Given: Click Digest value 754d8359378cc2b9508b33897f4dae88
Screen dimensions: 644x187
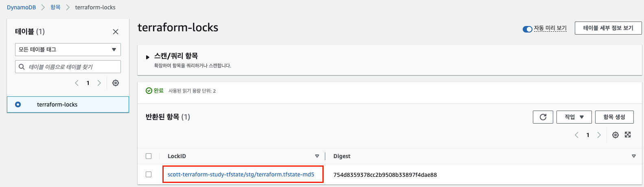Looking at the screenshot, I should [385, 175].
